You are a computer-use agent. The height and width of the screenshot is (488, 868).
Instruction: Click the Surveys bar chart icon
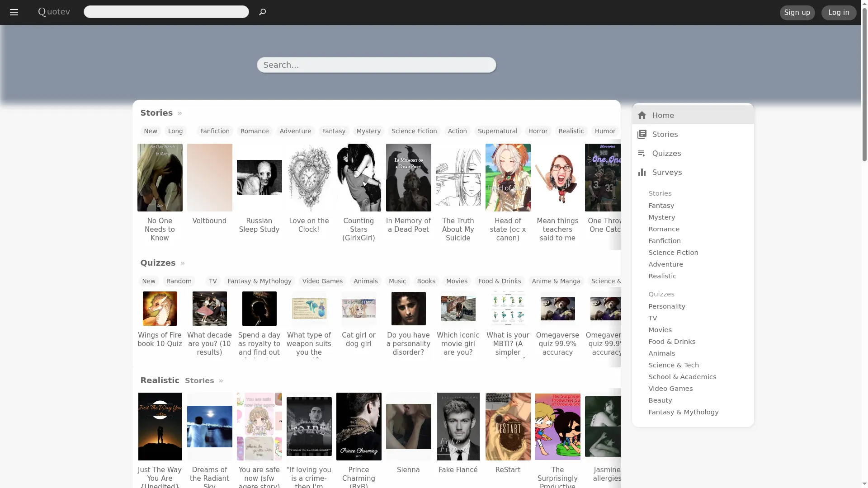click(642, 172)
